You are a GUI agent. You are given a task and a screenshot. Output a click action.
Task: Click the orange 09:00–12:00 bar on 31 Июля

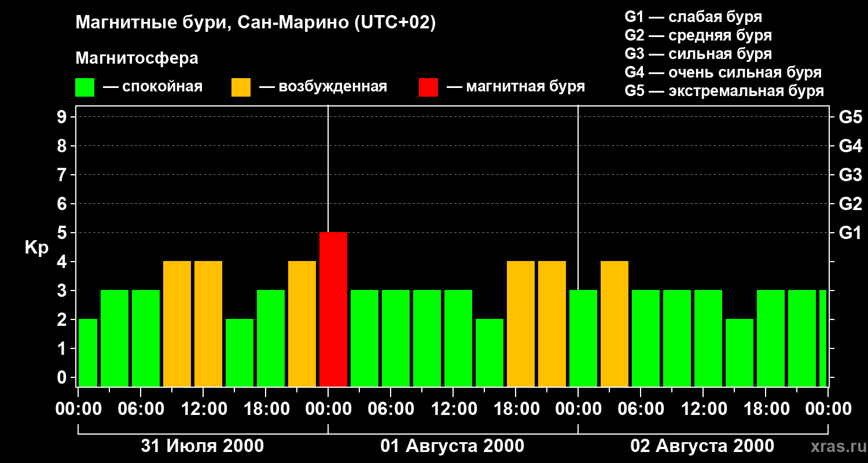177,324
